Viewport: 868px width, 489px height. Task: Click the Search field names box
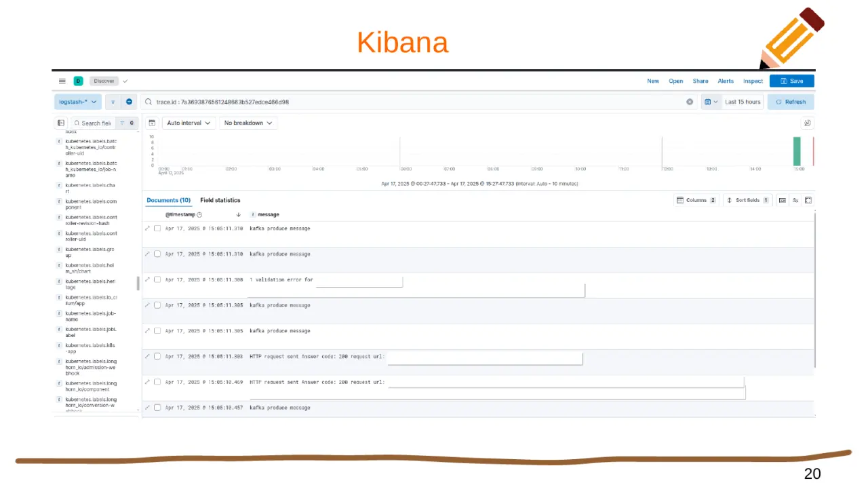coord(93,123)
